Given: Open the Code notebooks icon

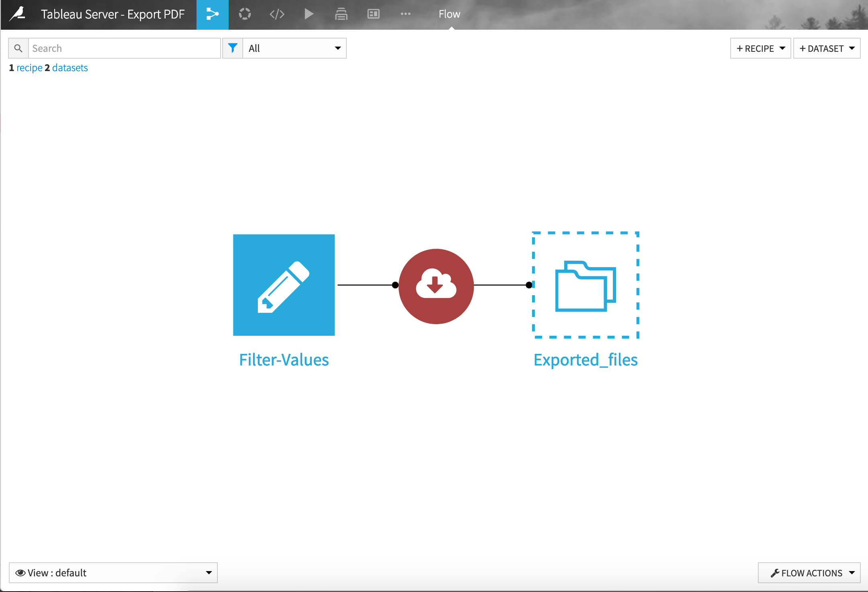Looking at the screenshot, I should pos(277,14).
